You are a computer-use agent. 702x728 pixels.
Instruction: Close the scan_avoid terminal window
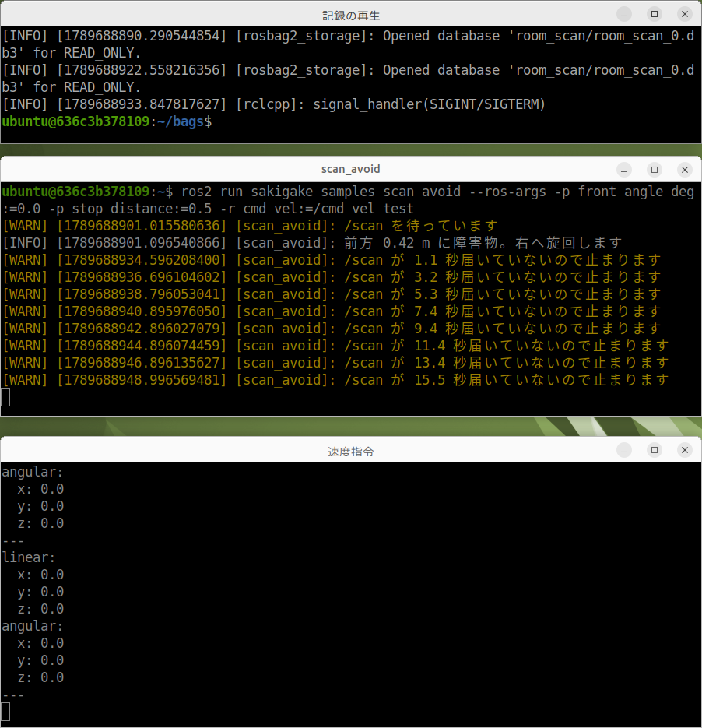point(684,170)
